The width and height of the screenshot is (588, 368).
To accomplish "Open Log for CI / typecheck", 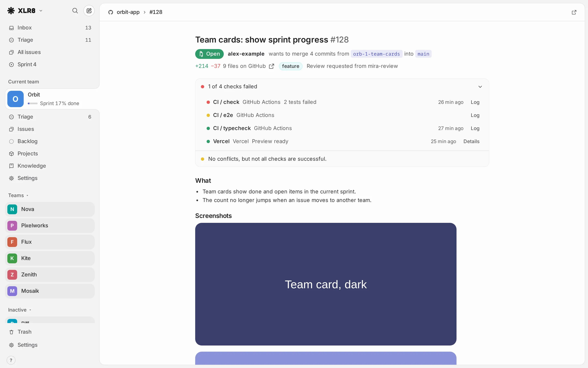I will click(x=475, y=128).
